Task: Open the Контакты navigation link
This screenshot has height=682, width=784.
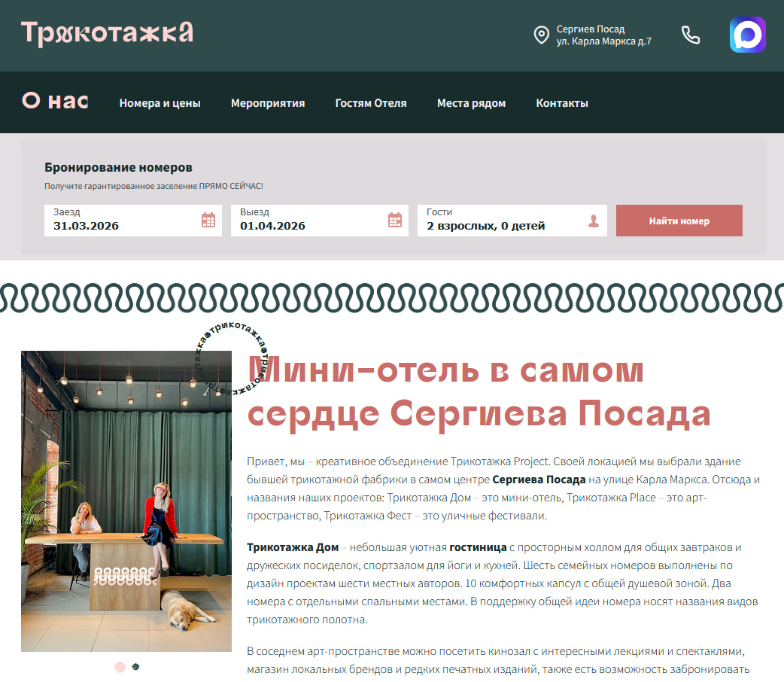Action: [x=562, y=103]
